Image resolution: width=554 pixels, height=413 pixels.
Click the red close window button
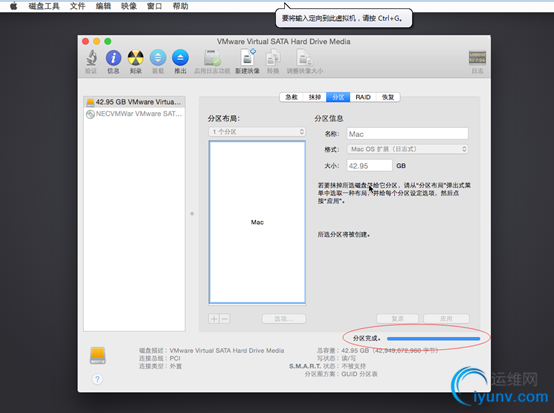click(86, 41)
